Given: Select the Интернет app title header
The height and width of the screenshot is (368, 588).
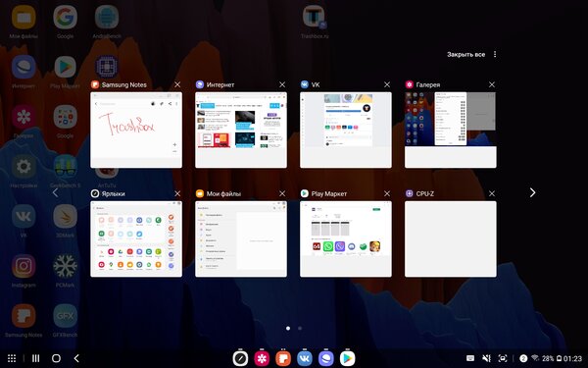Looking at the screenshot, I should (220, 84).
